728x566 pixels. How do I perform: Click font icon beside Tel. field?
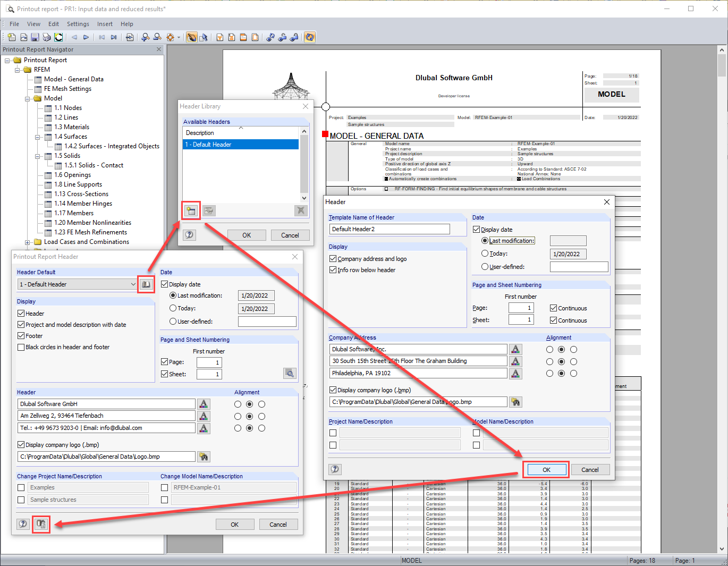[204, 428]
